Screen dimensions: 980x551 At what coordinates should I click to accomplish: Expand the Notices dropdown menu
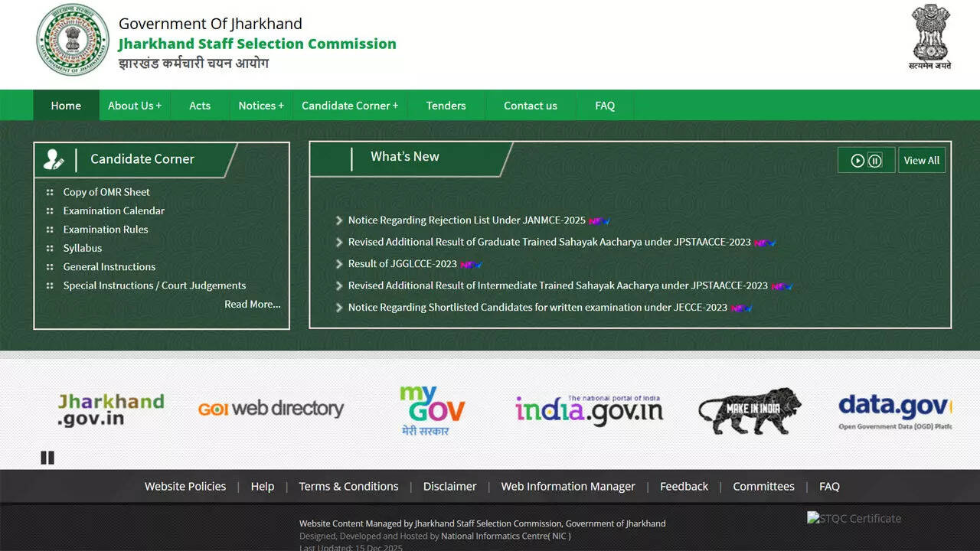point(261,106)
